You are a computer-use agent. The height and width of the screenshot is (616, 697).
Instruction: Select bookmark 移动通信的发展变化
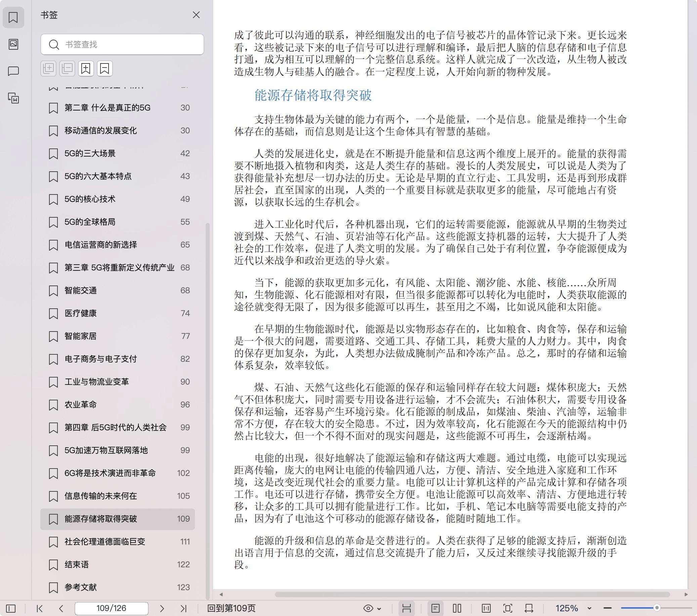[x=118, y=131]
